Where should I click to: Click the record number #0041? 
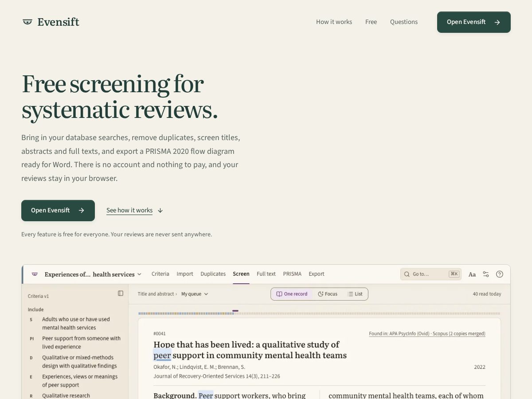coord(160,334)
